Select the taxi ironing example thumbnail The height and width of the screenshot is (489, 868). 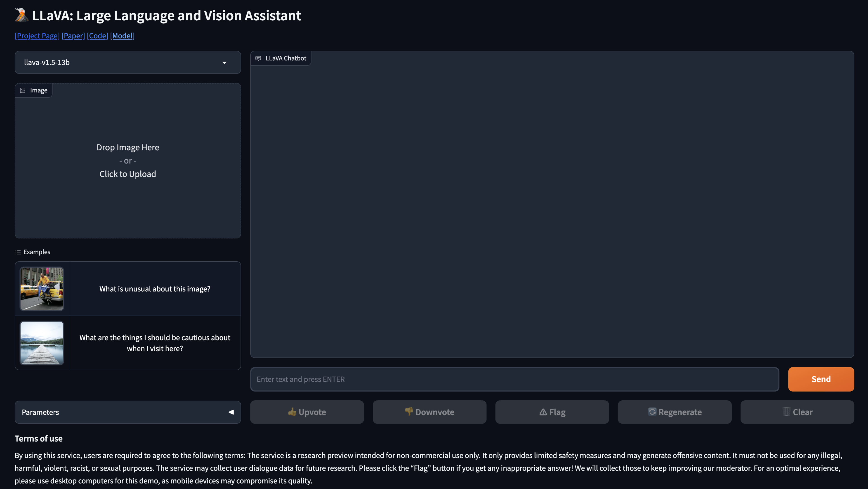click(x=42, y=289)
